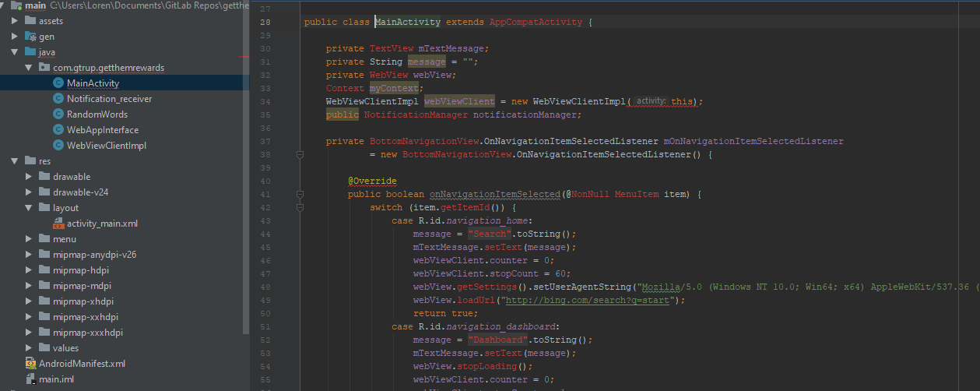Expand the drawable-v24 folder

click(29, 192)
